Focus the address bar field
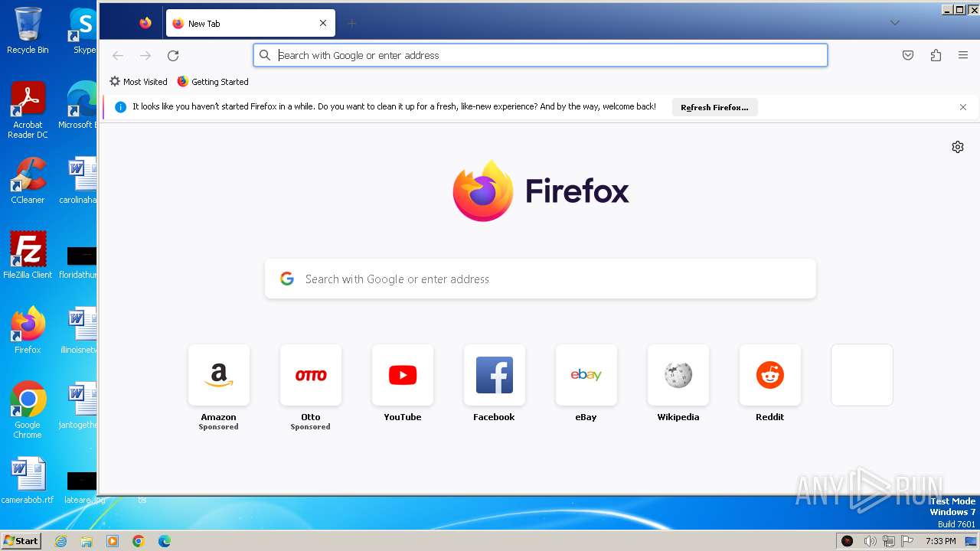 click(x=541, y=55)
